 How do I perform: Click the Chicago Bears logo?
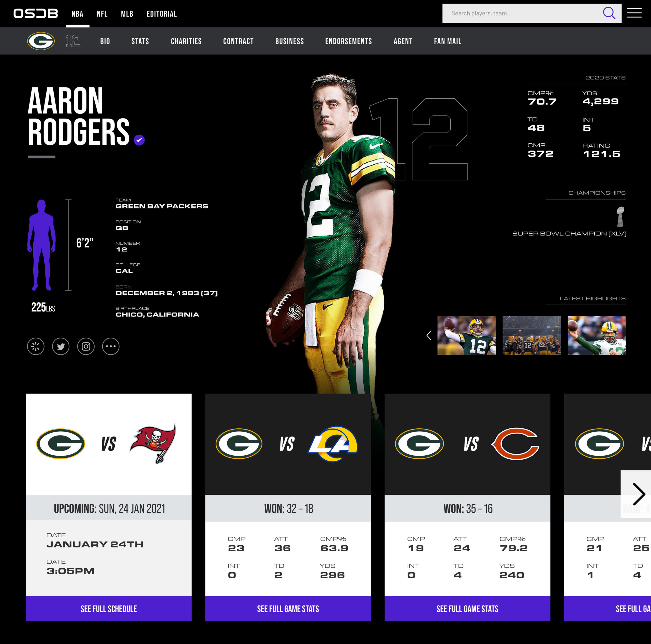515,444
